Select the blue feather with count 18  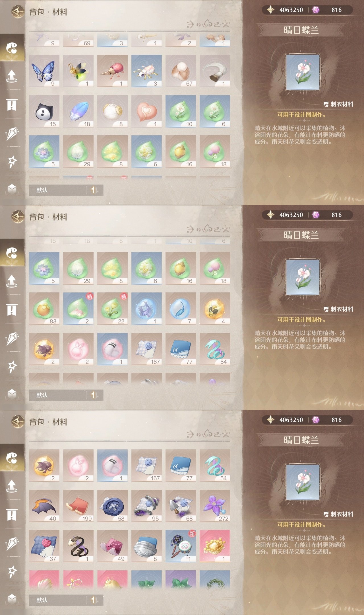tap(78, 111)
